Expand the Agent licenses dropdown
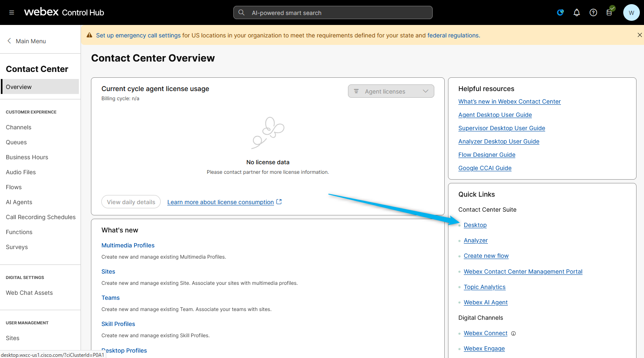 click(391, 91)
